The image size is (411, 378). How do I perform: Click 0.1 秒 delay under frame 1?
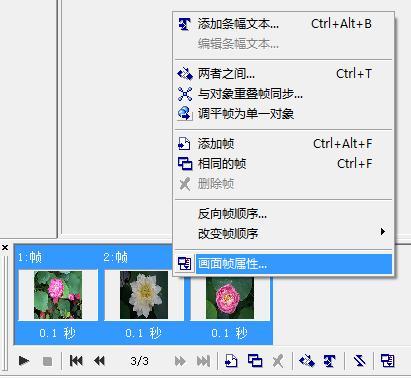click(58, 333)
